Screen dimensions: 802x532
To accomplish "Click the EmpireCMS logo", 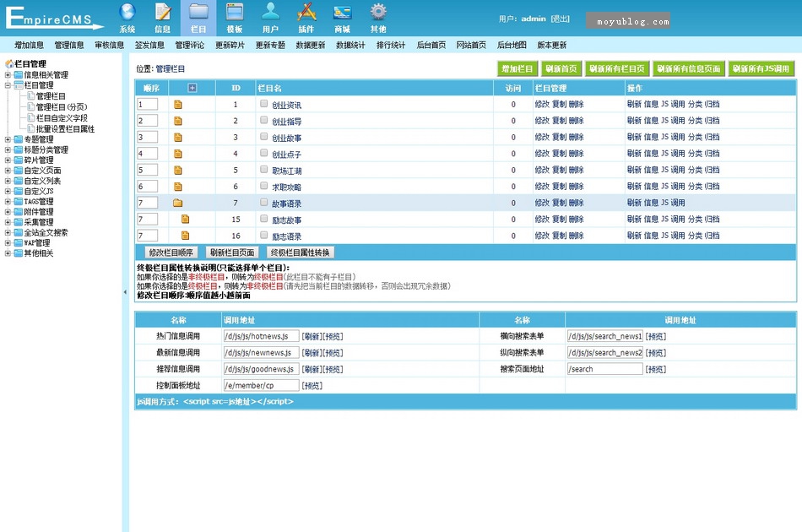I will (54, 19).
